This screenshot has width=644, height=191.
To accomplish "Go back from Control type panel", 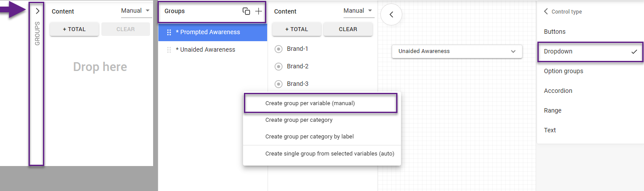I will pyautogui.click(x=546, y=12).
